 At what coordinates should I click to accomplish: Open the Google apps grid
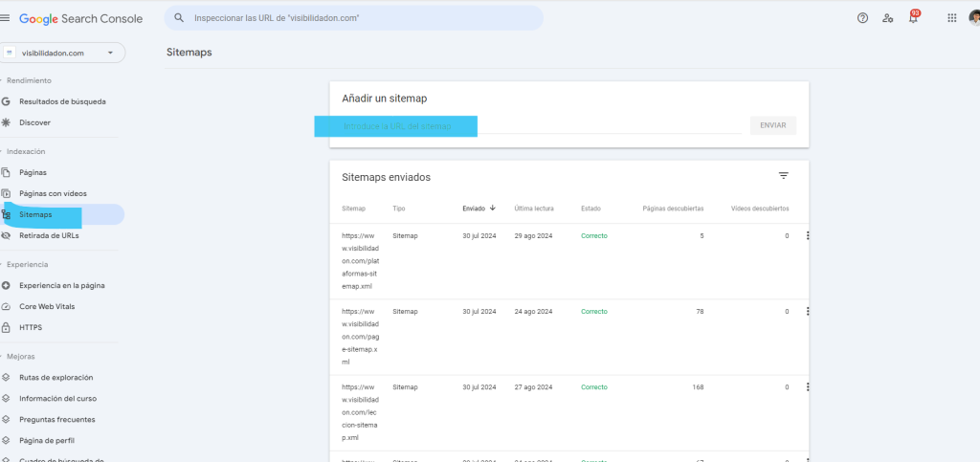pos(951,18)
